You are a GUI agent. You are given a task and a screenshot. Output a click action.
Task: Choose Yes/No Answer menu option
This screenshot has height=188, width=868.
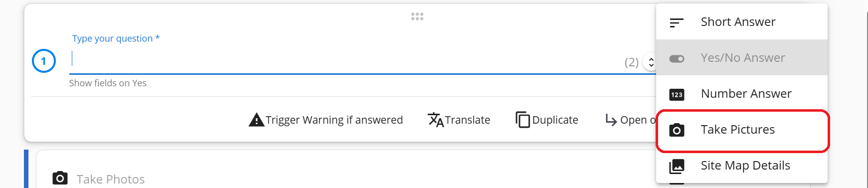[742, 58]
